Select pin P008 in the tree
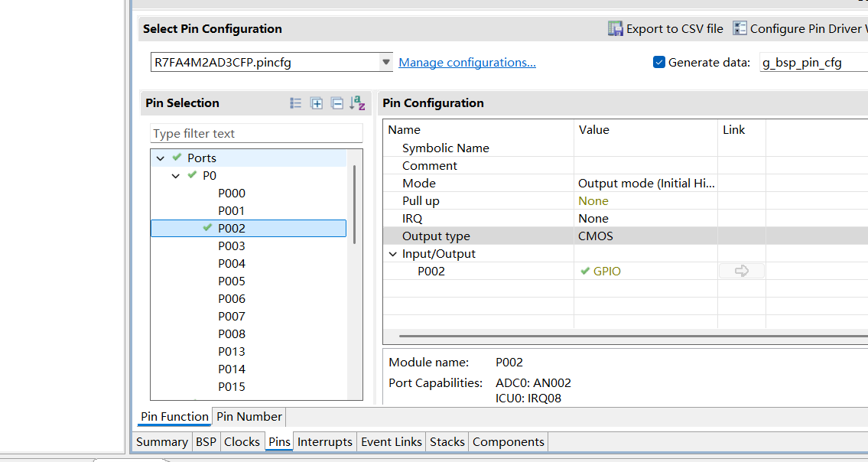 coord(232,334)
